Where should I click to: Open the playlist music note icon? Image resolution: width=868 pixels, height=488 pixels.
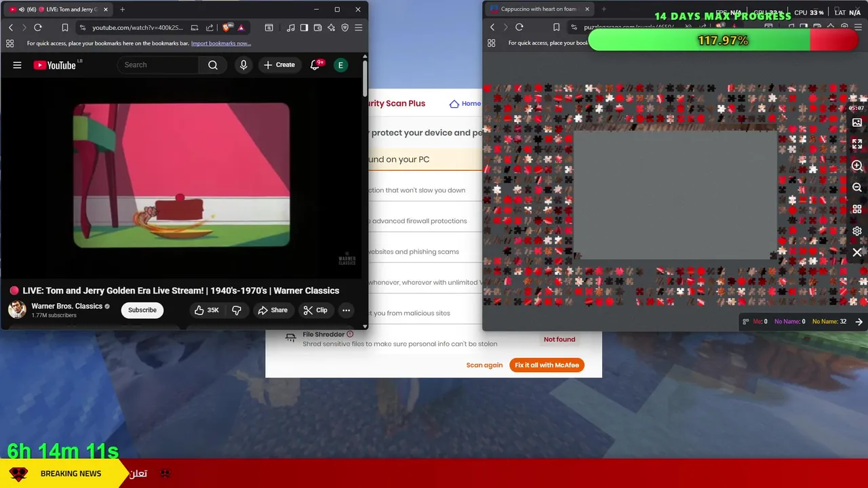pyautogui.click(x=291, y=28)
